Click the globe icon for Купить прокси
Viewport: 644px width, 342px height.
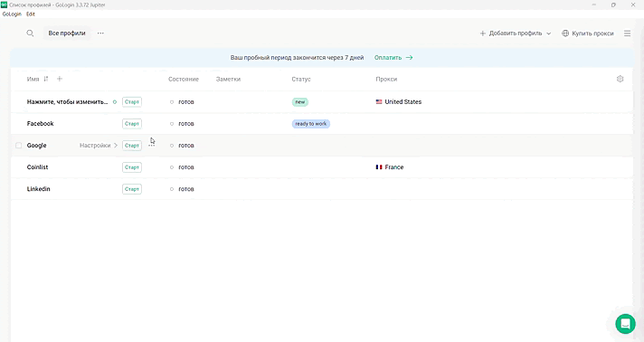click(565, 33)
